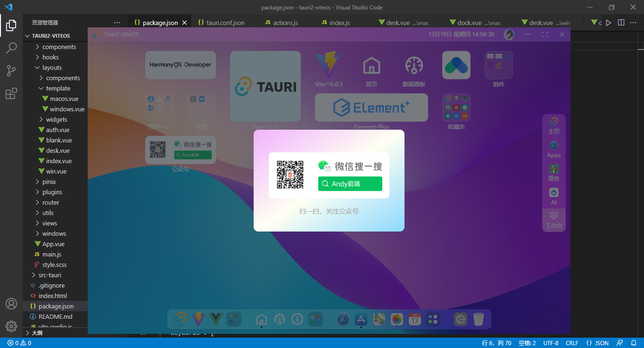Select the 主页 item in the side panel

point(554,125)
